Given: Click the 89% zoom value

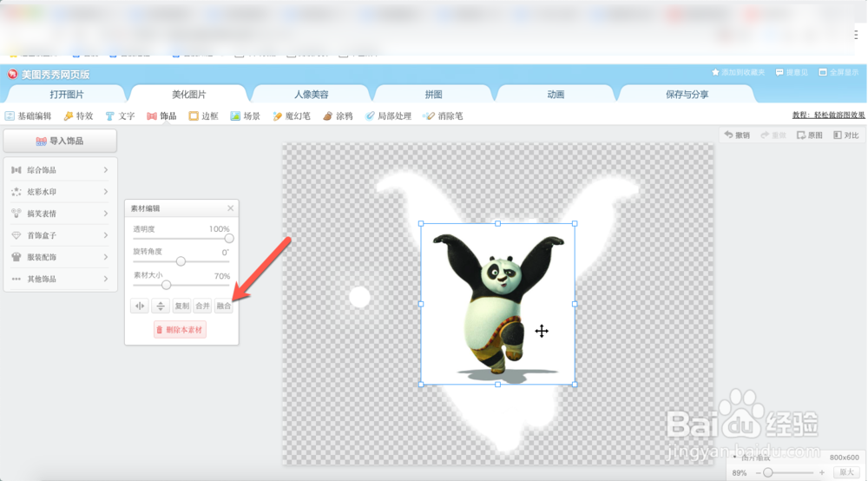Looking at the screenshot, I should (739, 472).
